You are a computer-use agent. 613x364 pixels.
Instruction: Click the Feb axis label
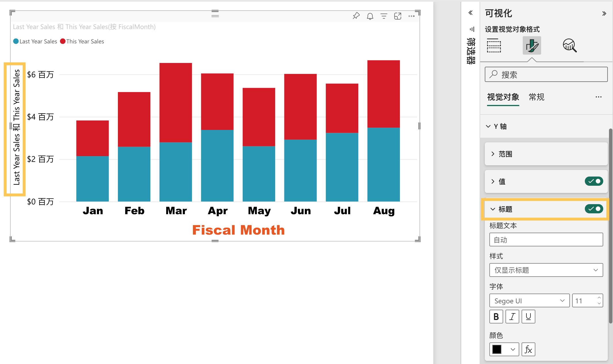[x=134, y=211]
